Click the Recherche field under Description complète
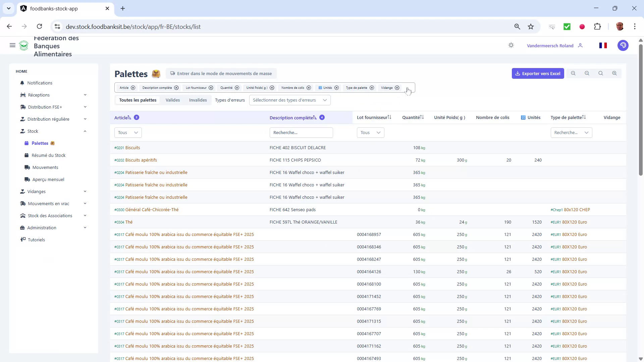This screenshot has width=644, height=362. [301, 132]
